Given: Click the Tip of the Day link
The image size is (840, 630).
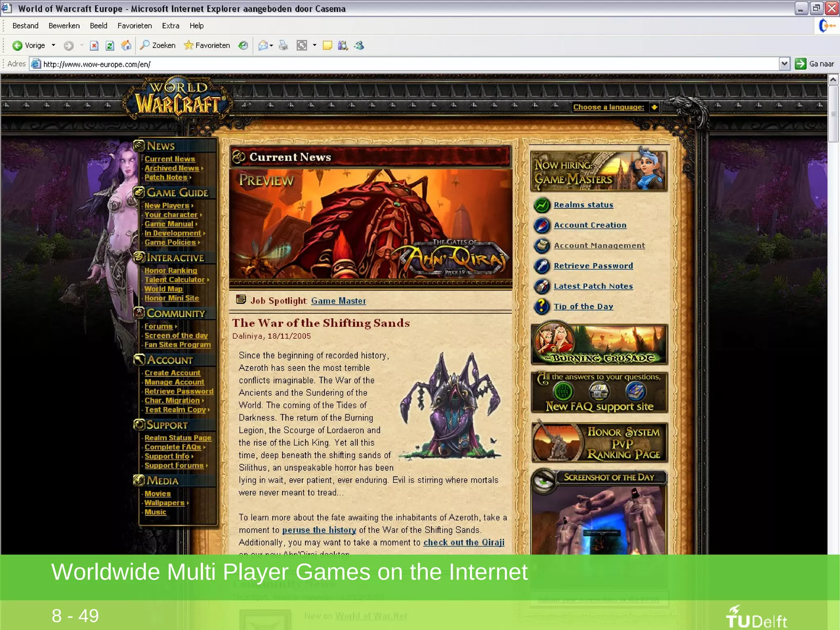Looking at the screenshot, I should tap(583, 306).
